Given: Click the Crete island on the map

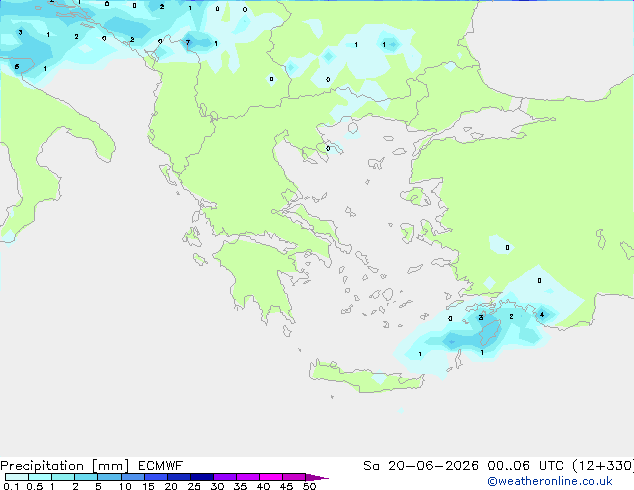Looking at the screenshot, I should 366,377.
